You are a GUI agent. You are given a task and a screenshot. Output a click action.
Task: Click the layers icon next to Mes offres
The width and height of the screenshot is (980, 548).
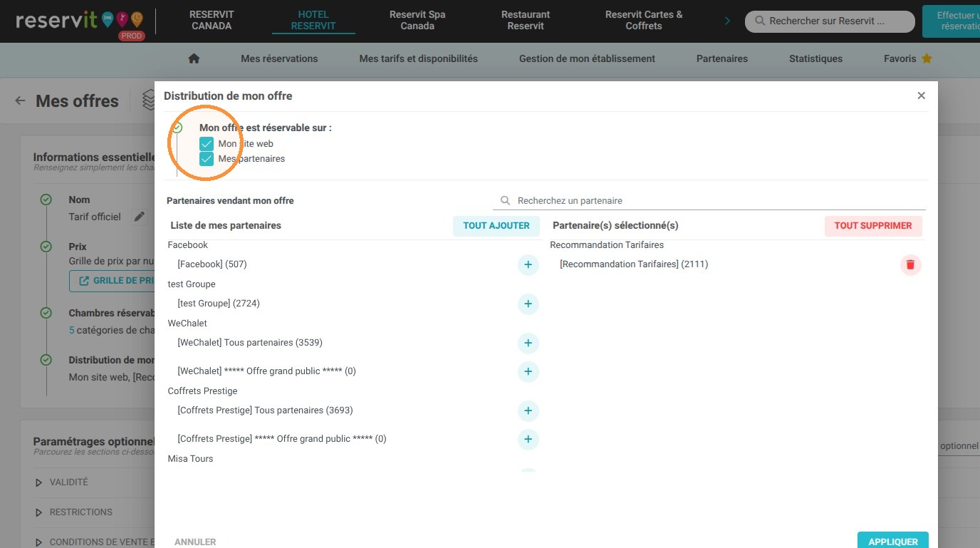pos(148,100)
